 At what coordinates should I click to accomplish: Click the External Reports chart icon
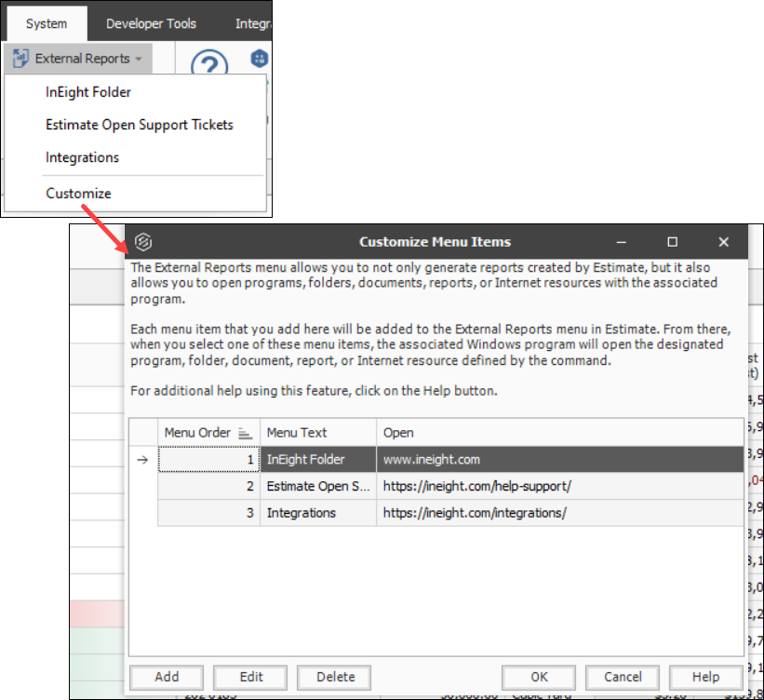click(21, 59)
